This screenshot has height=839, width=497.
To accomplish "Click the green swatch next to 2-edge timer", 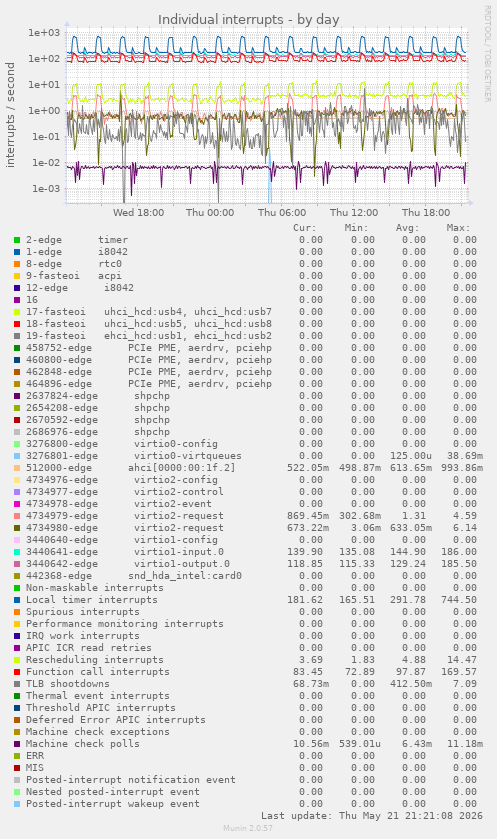I will [17, 240].
